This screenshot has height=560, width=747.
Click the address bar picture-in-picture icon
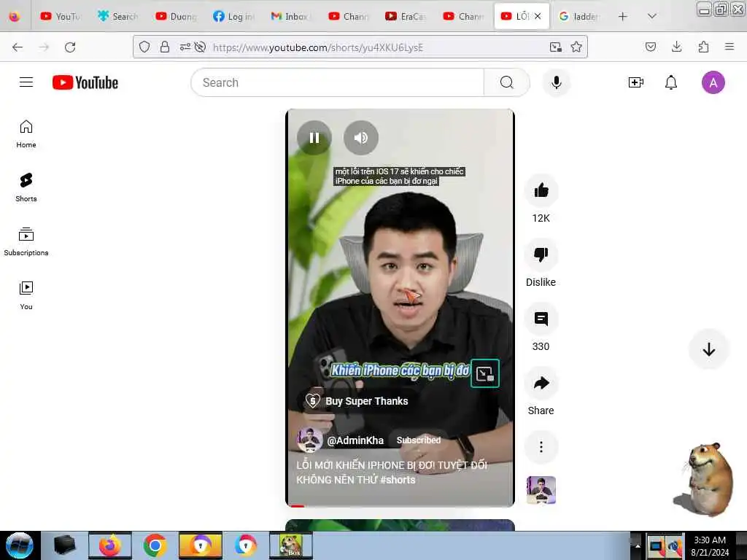[x=555, y=47]
